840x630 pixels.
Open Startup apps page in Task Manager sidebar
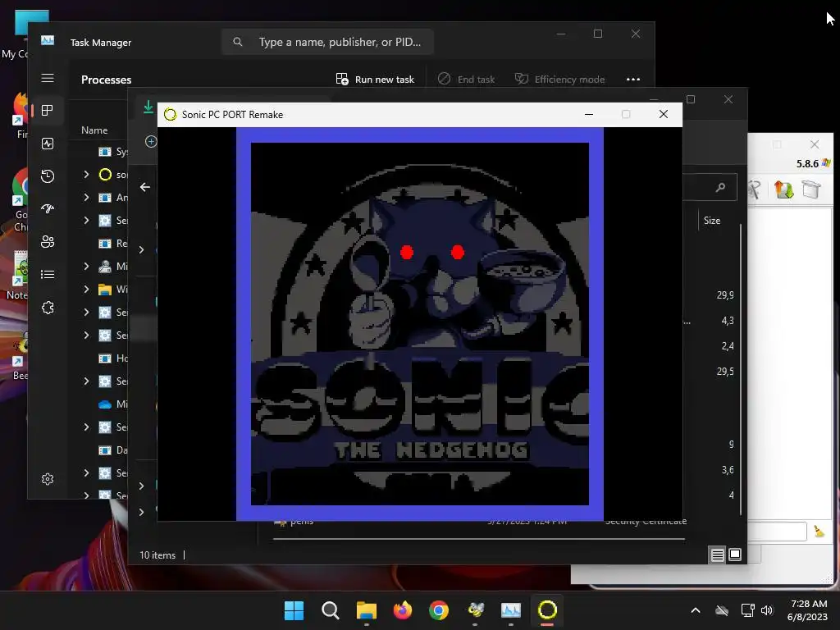(48, 209)
